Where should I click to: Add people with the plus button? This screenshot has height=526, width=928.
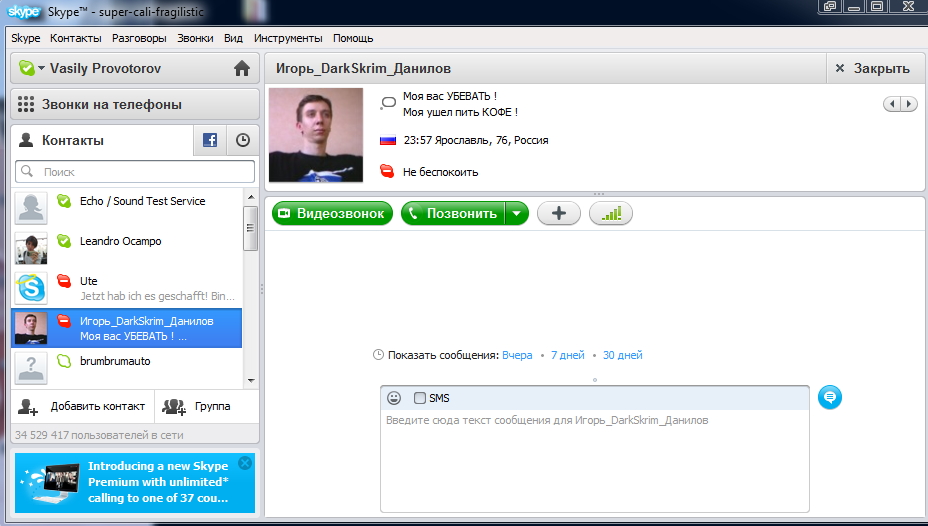point(559,214)
